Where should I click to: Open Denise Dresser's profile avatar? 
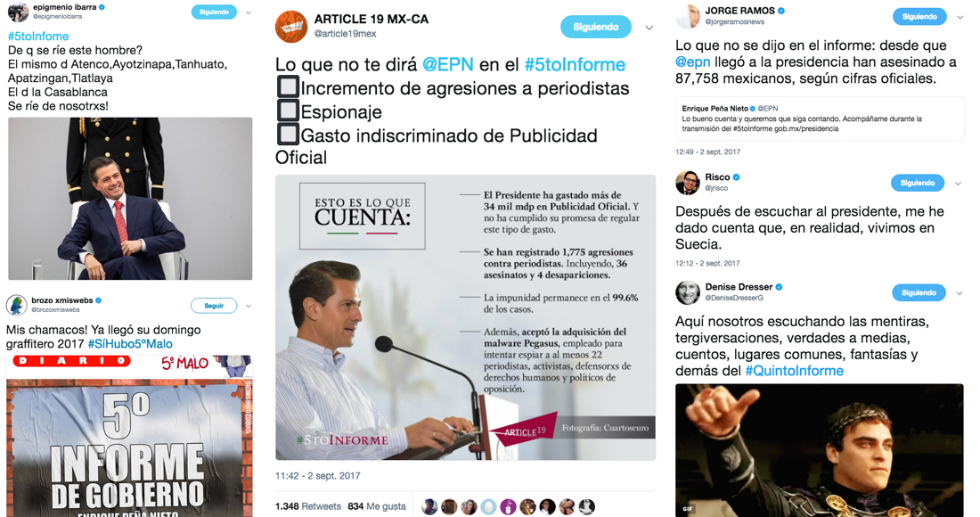[x=688, y=292]
